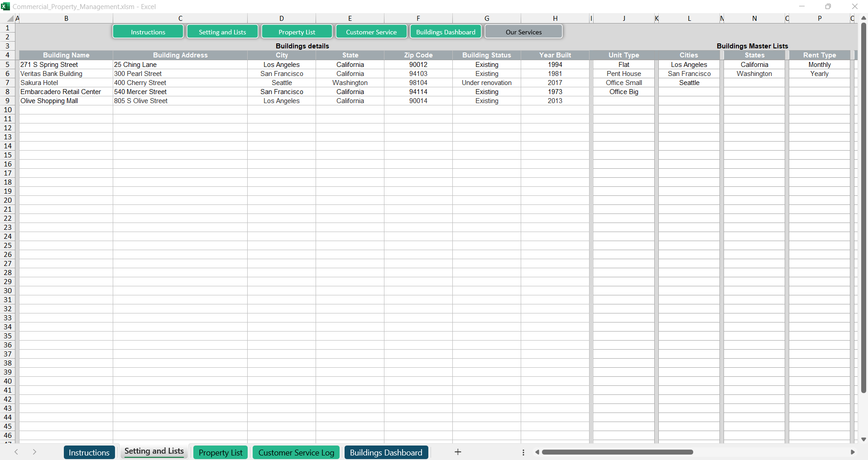Click the select-all corner triangle
The height and width of the screenshot is (460, 868).
coord(10,19)
